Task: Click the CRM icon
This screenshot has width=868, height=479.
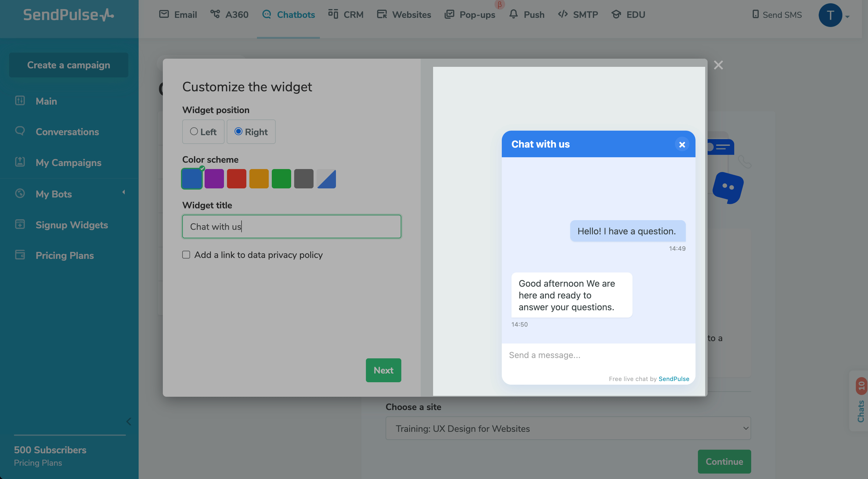Action: 333,14
